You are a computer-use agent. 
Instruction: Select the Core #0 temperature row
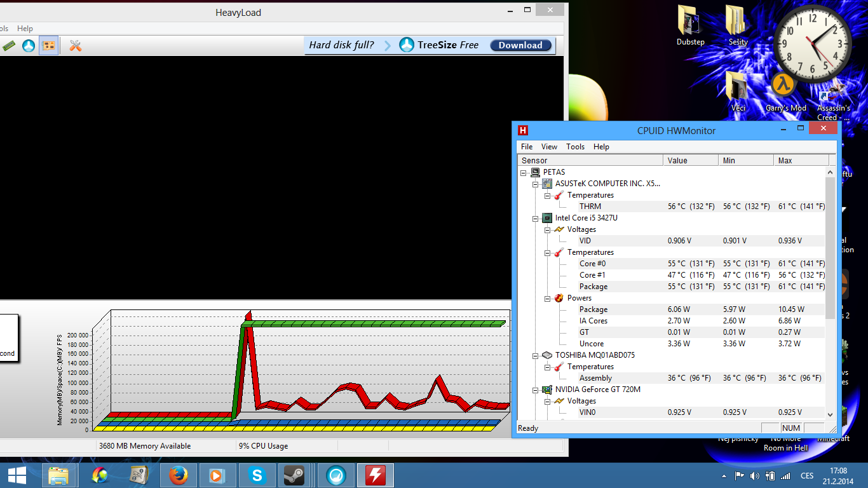592,264
